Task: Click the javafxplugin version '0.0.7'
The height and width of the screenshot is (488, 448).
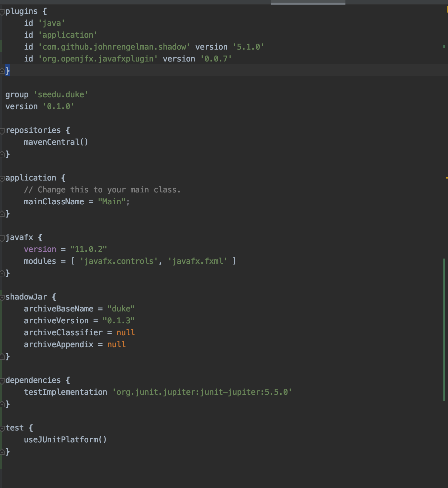Action: 216,59
